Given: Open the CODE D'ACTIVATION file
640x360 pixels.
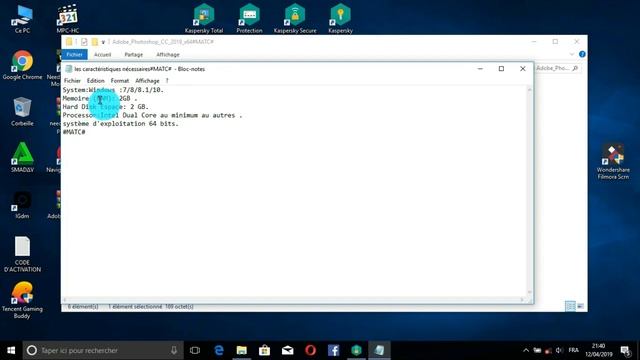Looking at the screenshot, I should point(22,254).
